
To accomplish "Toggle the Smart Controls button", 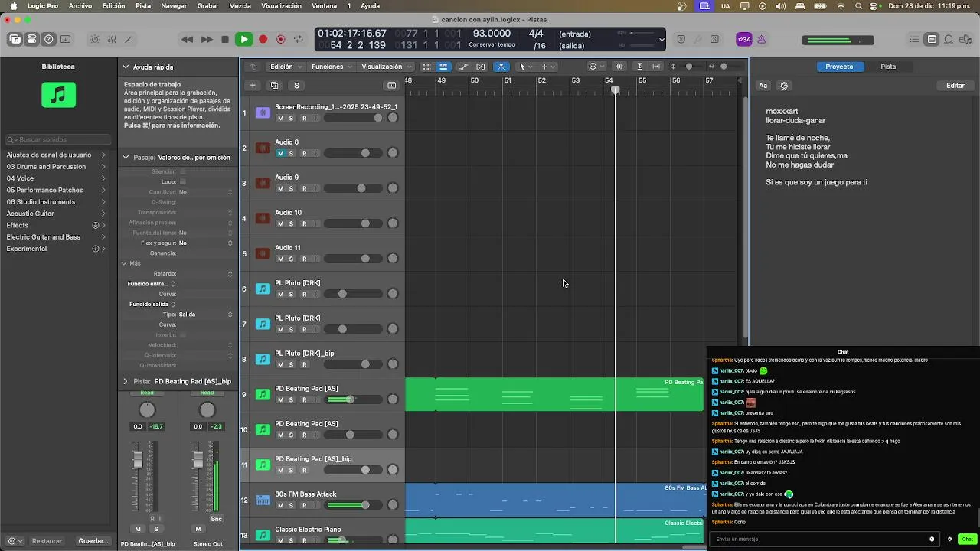I will tap(95, 39).
